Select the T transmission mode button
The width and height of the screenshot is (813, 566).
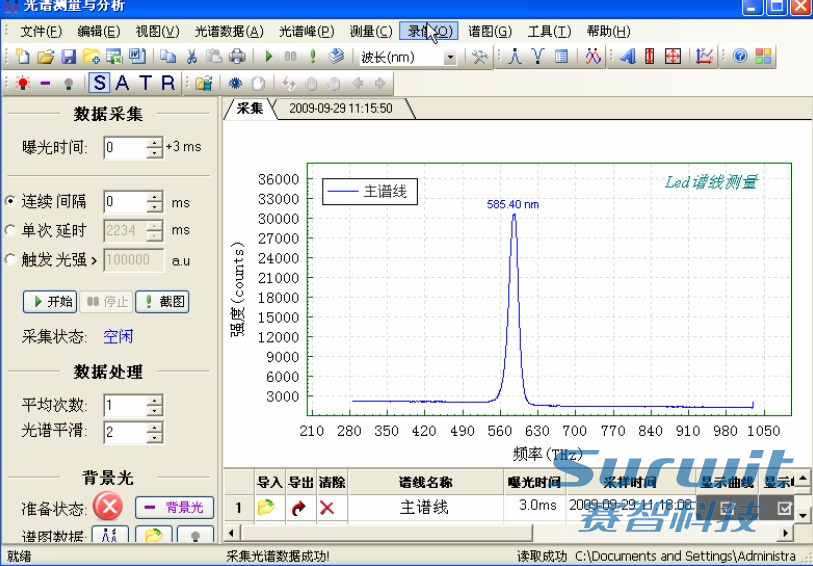(145, 83)
